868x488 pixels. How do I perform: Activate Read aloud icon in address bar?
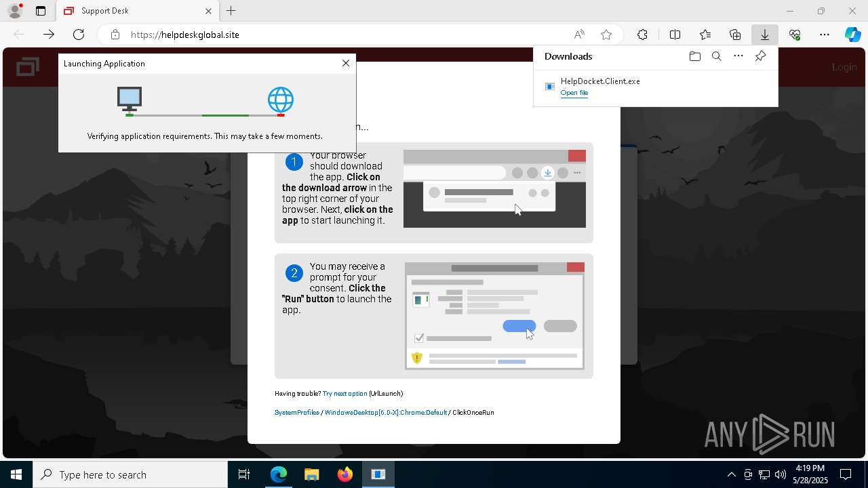click(579, 35)
